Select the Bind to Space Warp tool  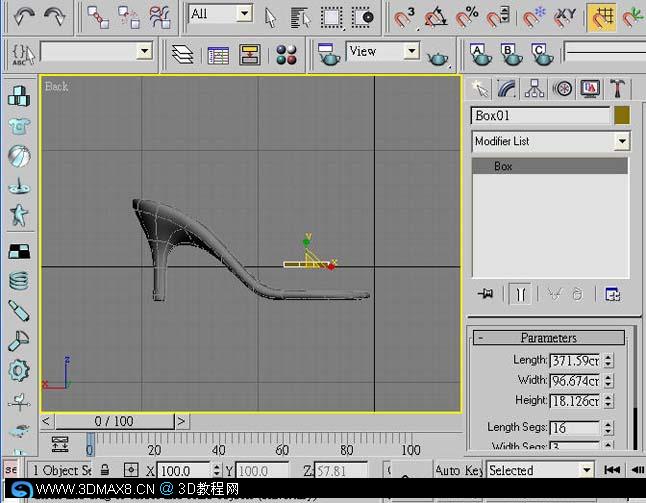(x=160, y=17)
